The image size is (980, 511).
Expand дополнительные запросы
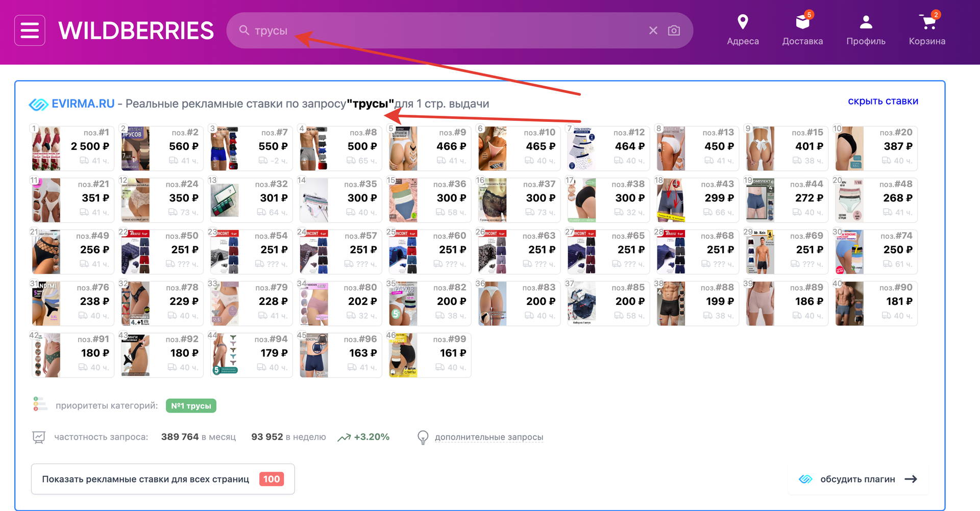(488, 437)
